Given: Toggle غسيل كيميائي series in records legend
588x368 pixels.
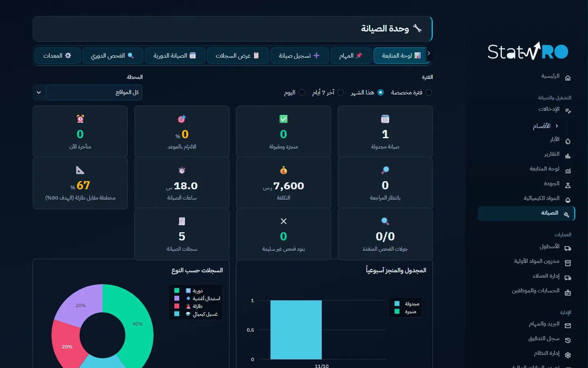Looking at the screenshot, I should [196, 314].
